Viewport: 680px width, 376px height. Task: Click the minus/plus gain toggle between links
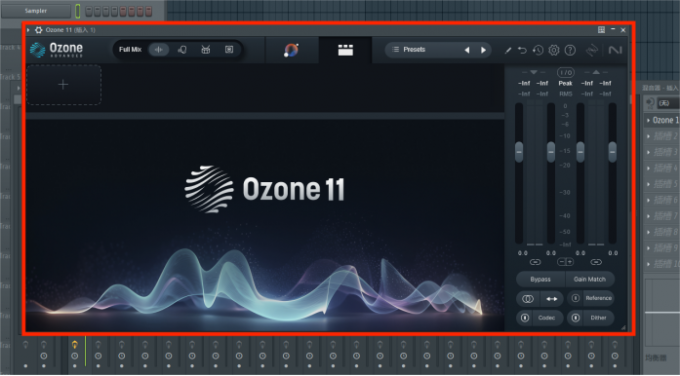pyautogui.click(x=566, y=262)
